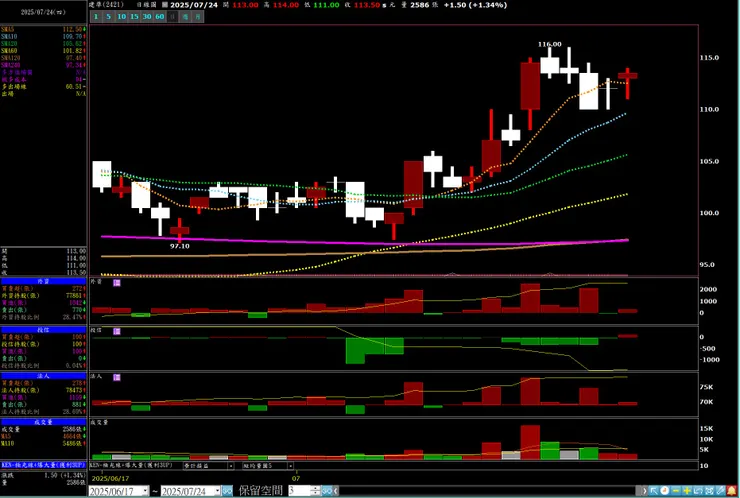Screen dimensions: 740x498
Task: Click the stock name 建準(2421) title
Action: point(106,5)
